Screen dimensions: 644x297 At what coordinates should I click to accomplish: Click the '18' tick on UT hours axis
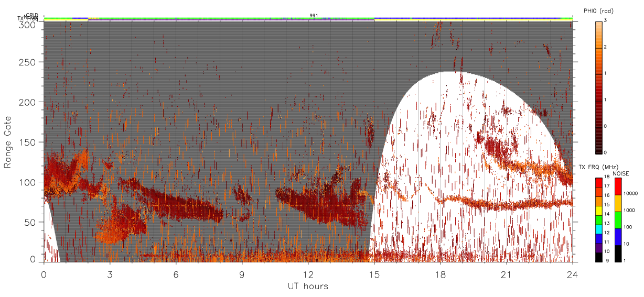point(441,274)
